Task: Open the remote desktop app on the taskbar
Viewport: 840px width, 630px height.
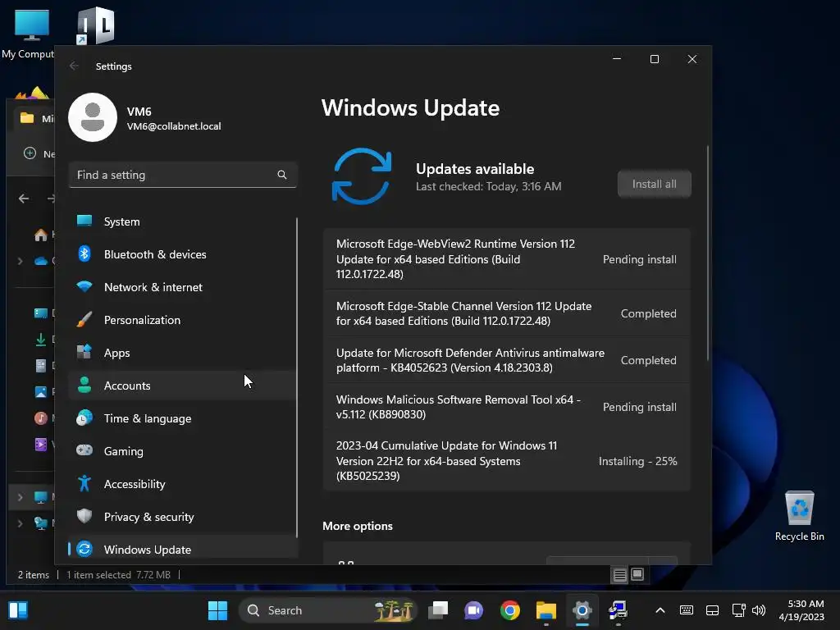Action: [618, 610]
